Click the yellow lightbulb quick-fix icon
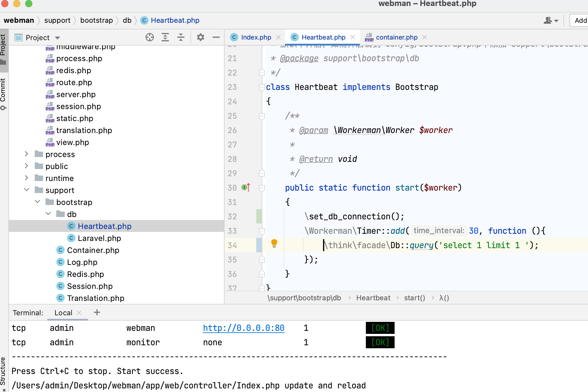The height and width of the screenshot is (392, 588). click(x=274, y=243)
